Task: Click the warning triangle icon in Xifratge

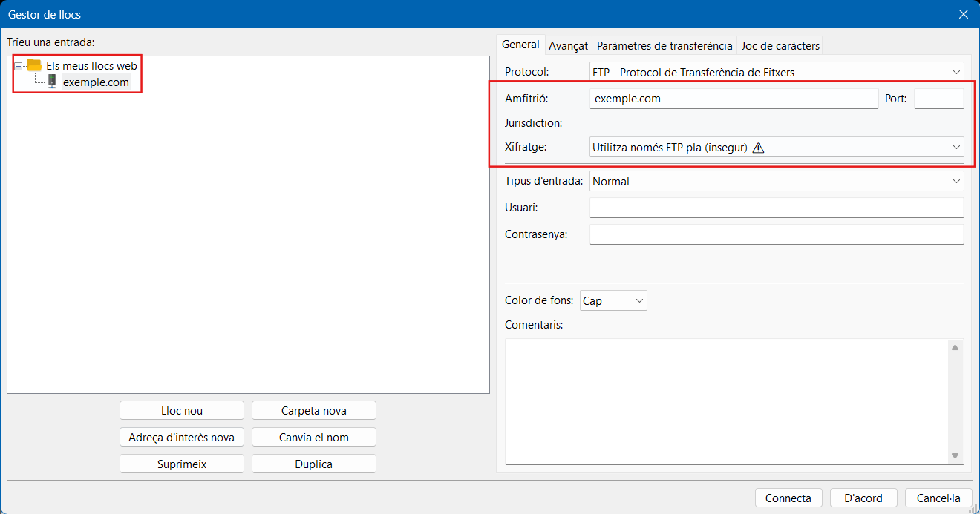Action: click(758, 148)
